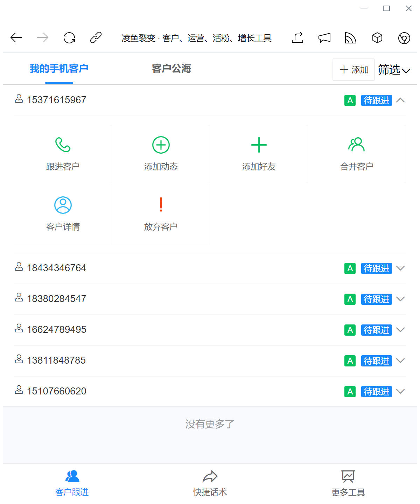Click the 添加动态 circled plus icon
Viewport: 420px width, 504px height.
click(161, 145)
